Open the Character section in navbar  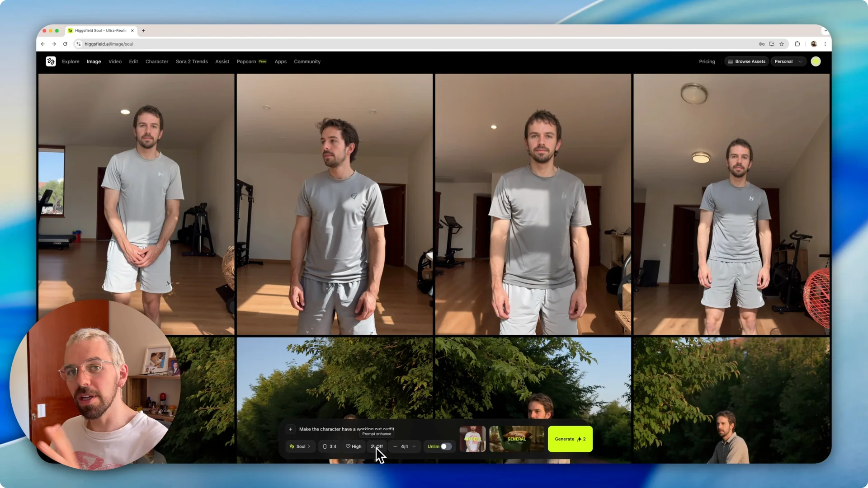tap(157, 61)
